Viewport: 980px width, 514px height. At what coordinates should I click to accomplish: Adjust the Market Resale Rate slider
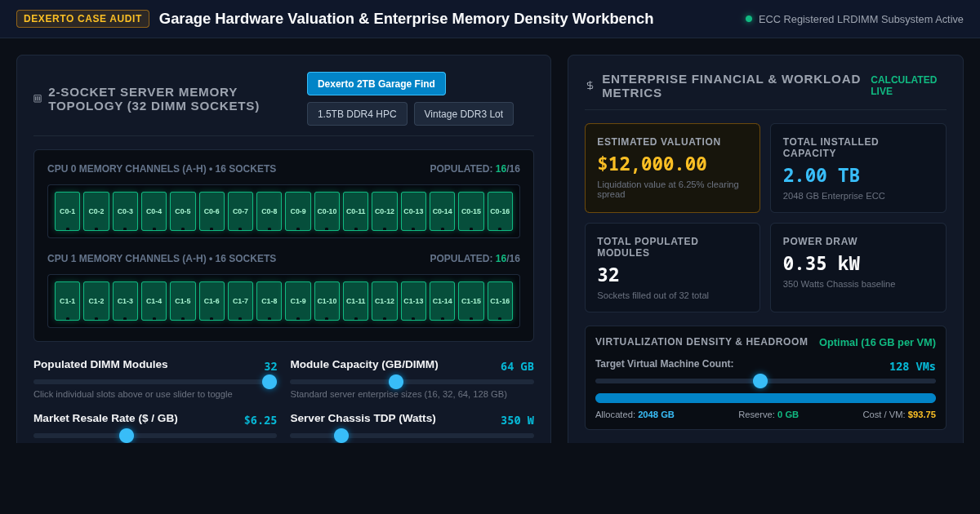coord(155,436)
